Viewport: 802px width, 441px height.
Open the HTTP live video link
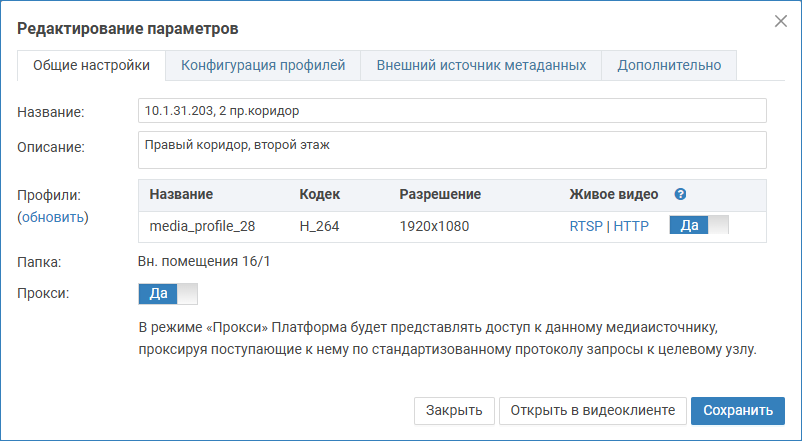631,226
